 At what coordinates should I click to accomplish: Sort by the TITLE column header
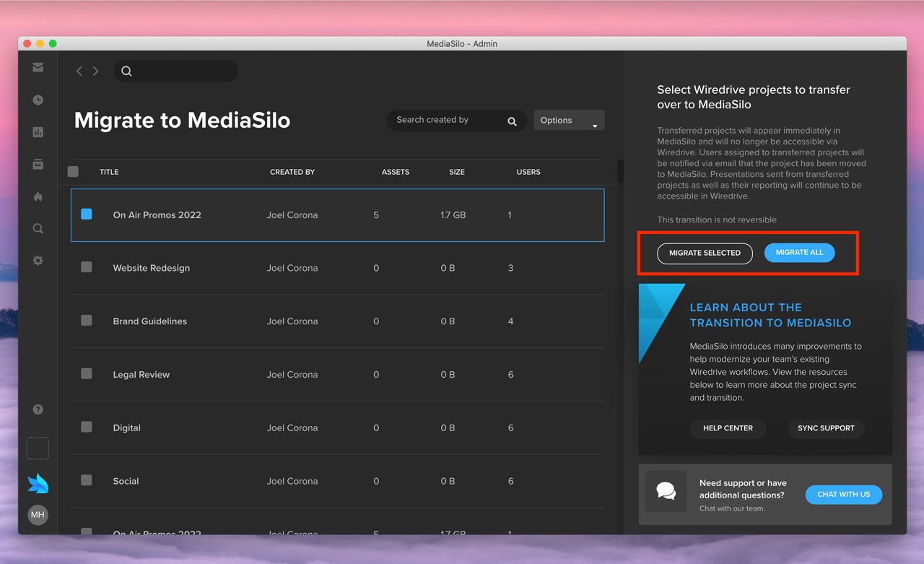[109, 172]
